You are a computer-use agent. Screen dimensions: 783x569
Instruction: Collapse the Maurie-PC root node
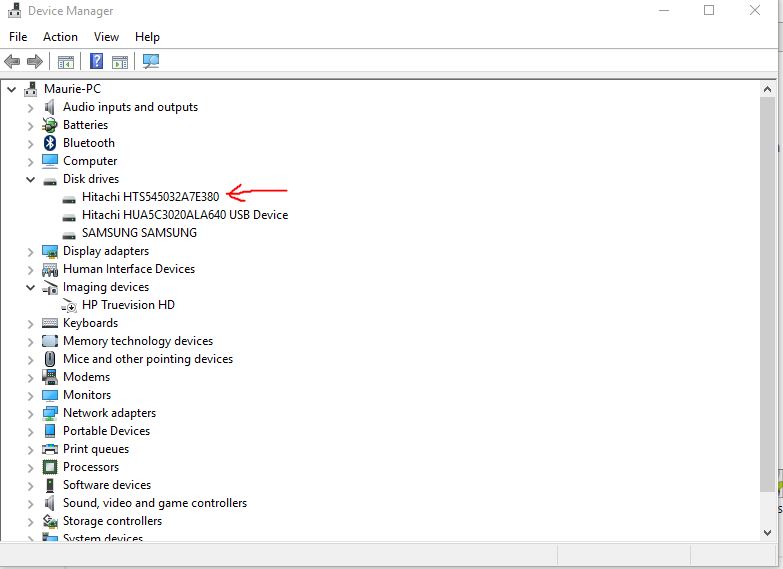pyautogui.click(x=11, y=90)
